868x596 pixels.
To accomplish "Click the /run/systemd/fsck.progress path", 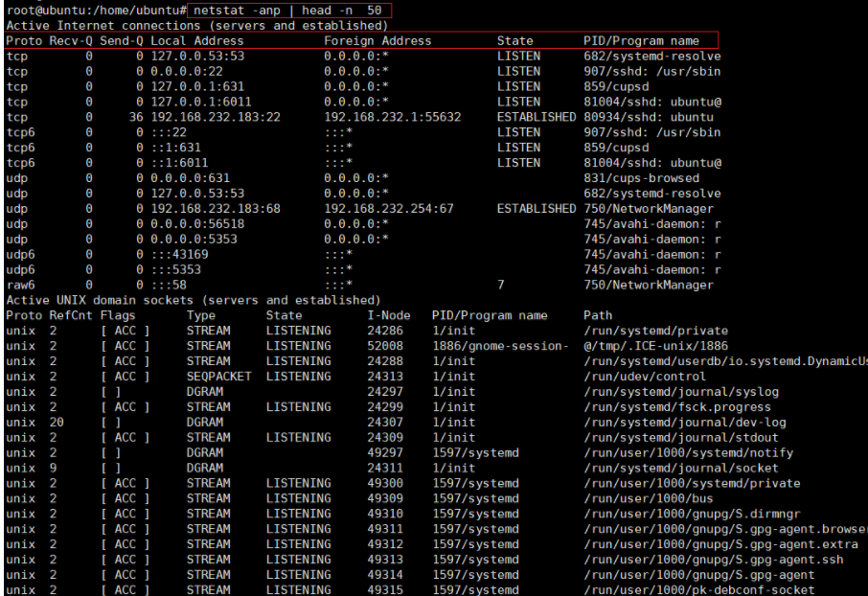I will coord(677,406).
